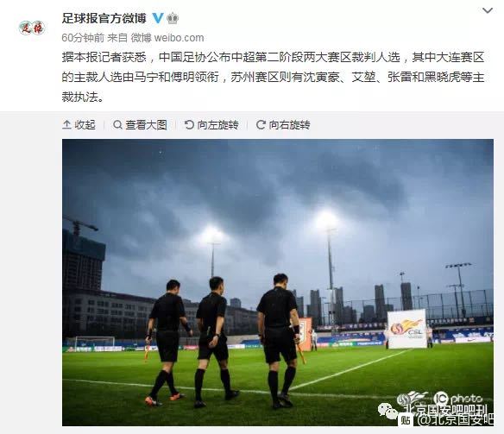Click the magnifier icon beside 查看大图
The height and width of the screenshot is (434, 504).
tap(117, 124)
